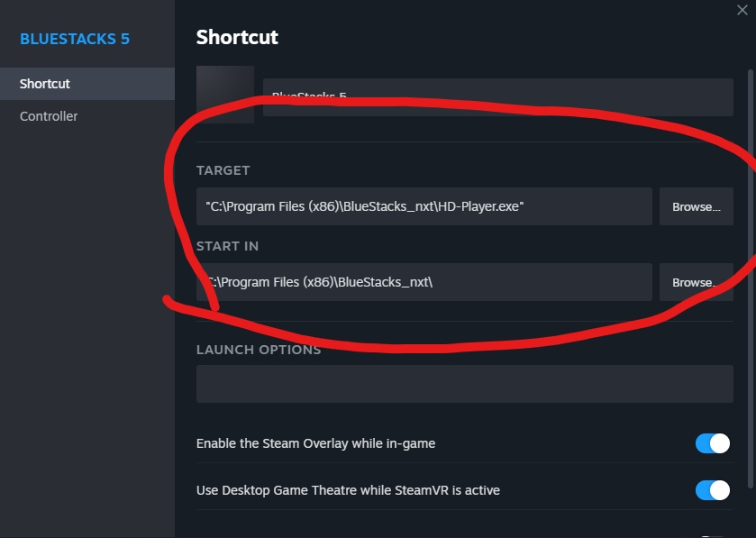Click the BLUESTACKS 5 title in sidebar
756x538 pixels.
75,39
